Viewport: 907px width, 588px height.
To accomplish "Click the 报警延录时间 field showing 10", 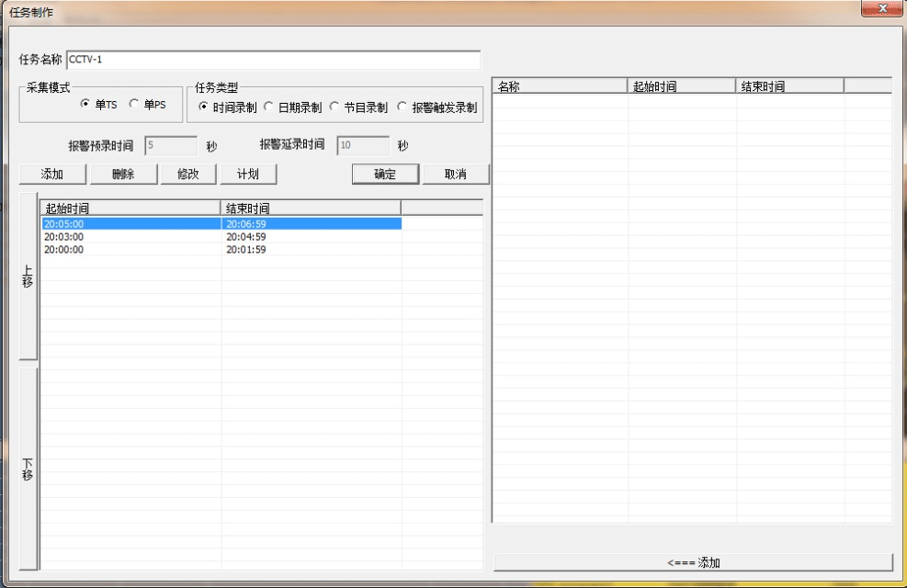I will click(361, 144).
